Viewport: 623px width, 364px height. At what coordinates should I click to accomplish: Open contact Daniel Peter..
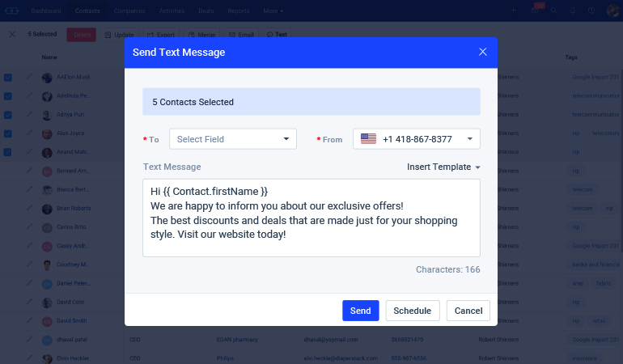(x=74, y=283)
